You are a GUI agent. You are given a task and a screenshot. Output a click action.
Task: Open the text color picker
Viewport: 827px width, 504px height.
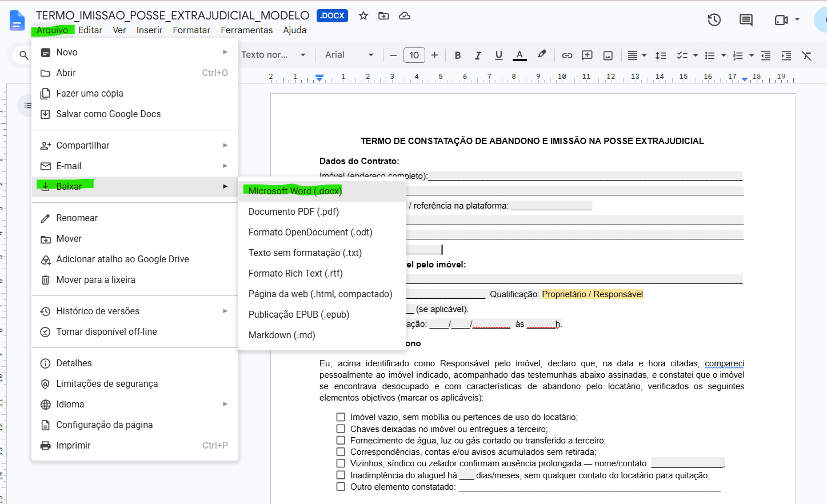pyautogui.click(x=520, y=55)
